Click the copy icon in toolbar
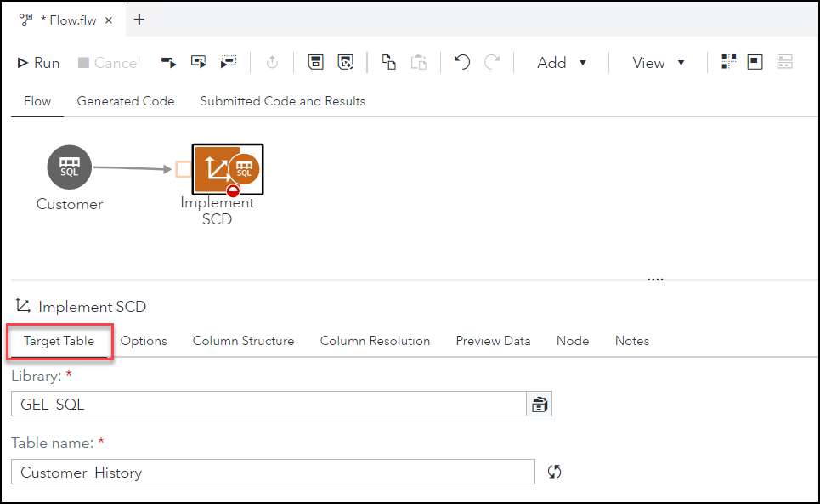 pos(388,62)
